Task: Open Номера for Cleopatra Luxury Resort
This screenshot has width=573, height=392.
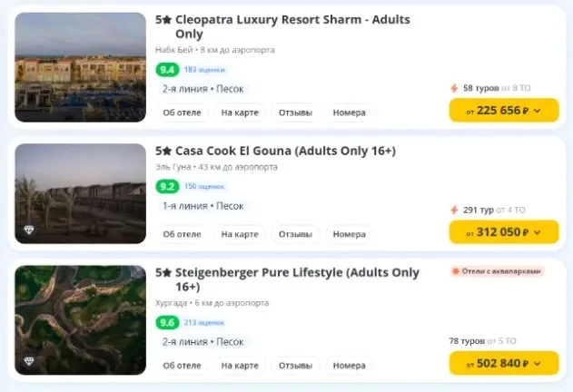Action: 349,113
